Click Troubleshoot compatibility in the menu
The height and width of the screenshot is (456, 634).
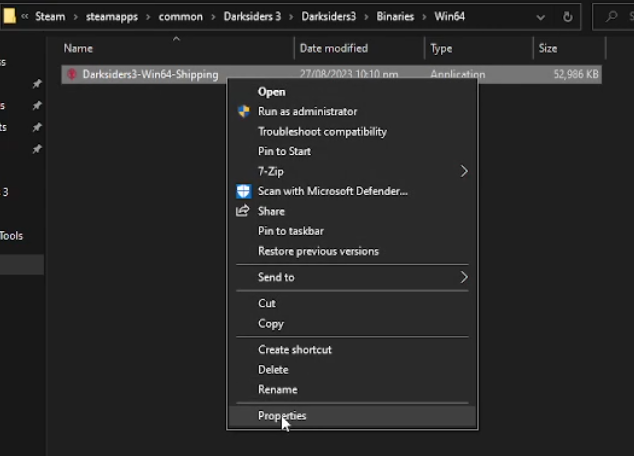click(352, 132)
